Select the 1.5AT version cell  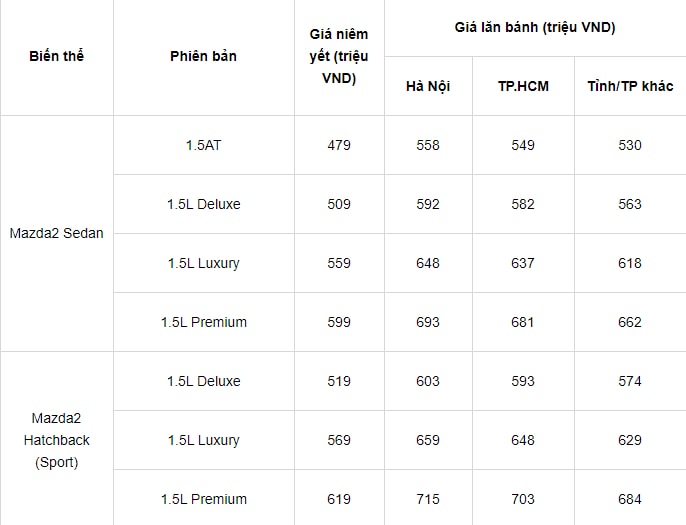203,145
